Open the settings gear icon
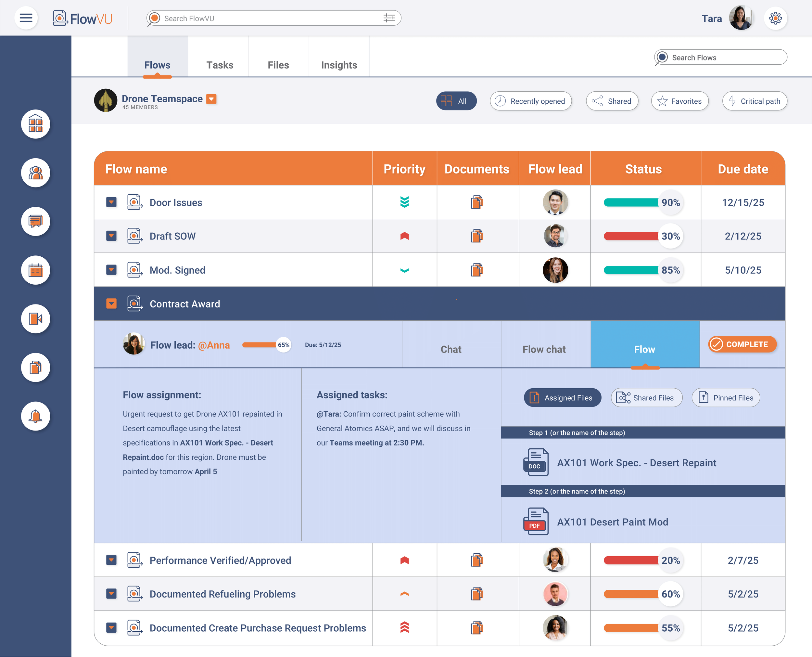Screen dimensions: 812x657 tap(775, 18)
